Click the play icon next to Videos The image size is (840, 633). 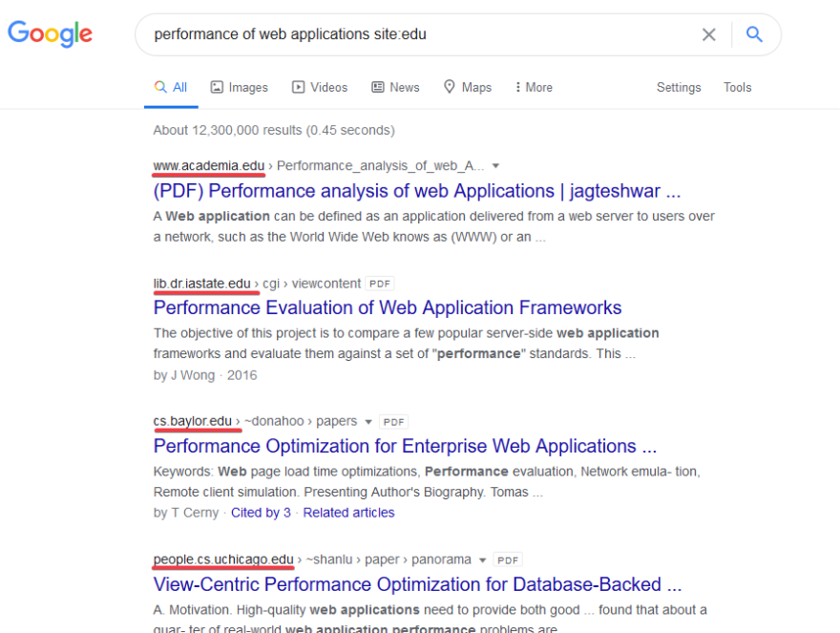coord(299,87)
